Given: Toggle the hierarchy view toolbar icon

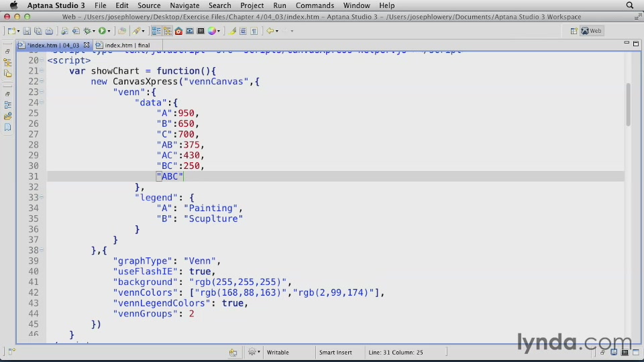Looking at the screenshot, I should coord(167,31).
